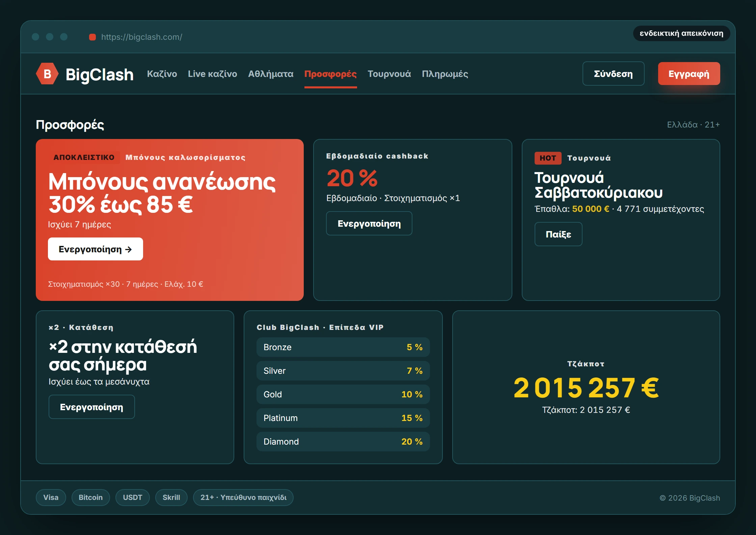The image size is (756, 535).
Task: Click the Visa payment chip
Action: click(x=51, y=498)
